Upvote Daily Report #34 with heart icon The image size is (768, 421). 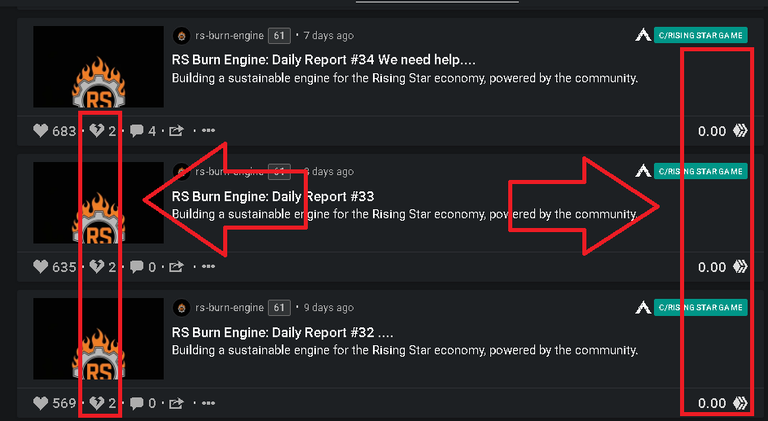tap(41, 131)
